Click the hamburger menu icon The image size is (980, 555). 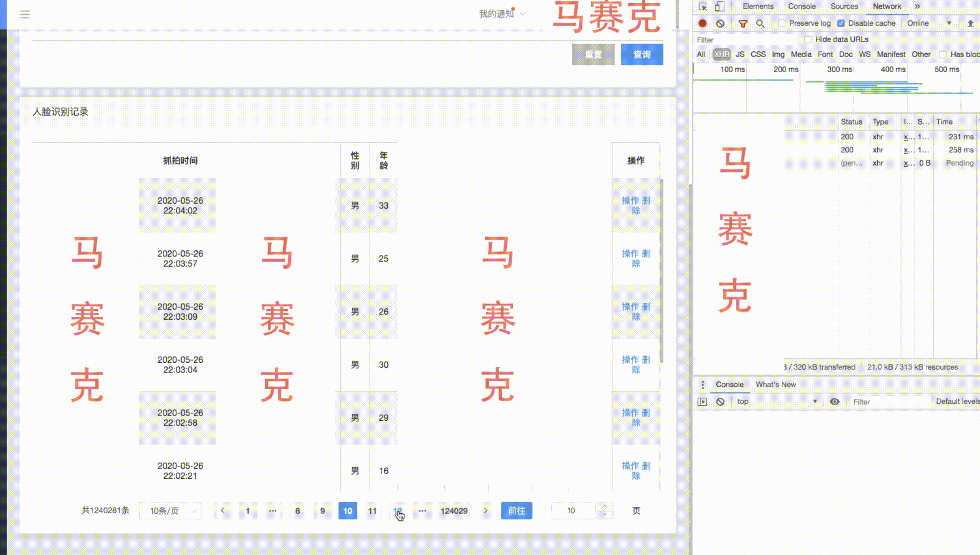[x=25, y=15]
